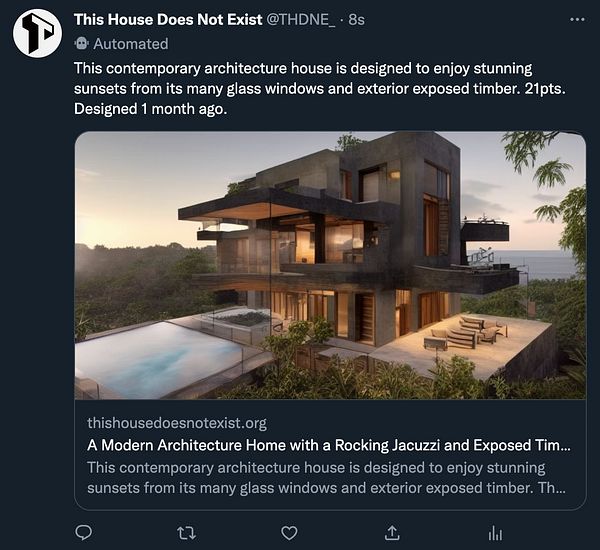600x550 pixels.
Task: View tweet analytics bar chart icon
Action: click(495, 533)
